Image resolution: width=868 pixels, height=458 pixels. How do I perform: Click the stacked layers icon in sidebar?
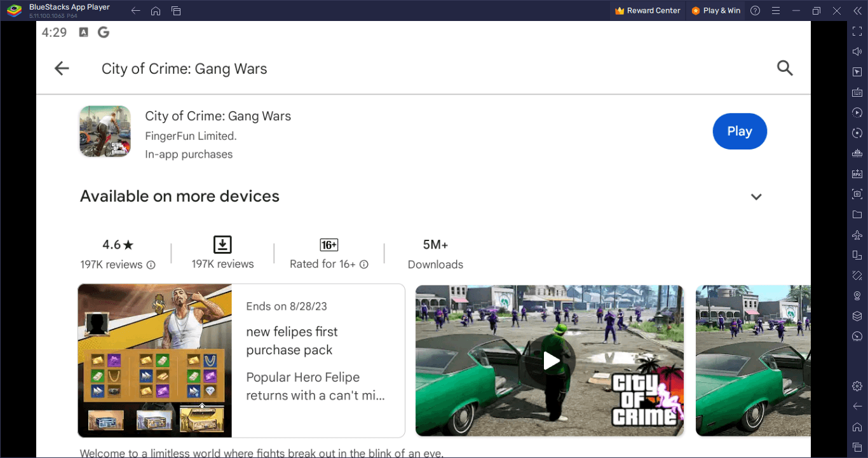(x=857, y=316)
